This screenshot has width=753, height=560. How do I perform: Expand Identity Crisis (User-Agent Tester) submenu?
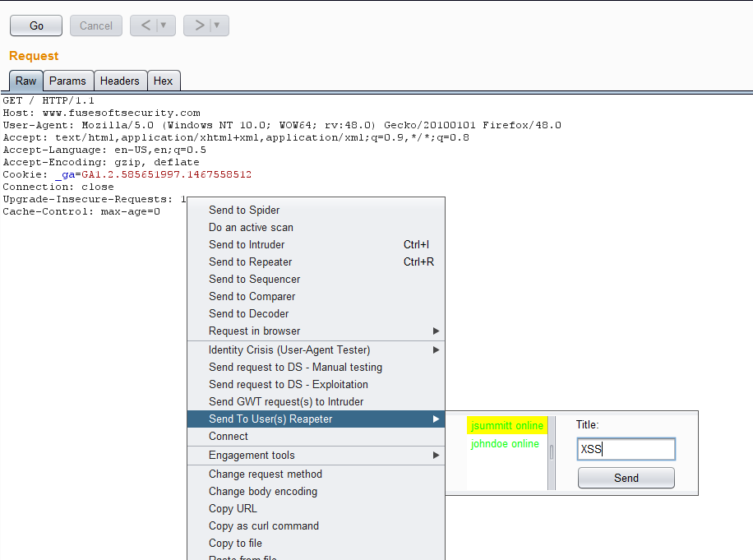coord(316,350)
